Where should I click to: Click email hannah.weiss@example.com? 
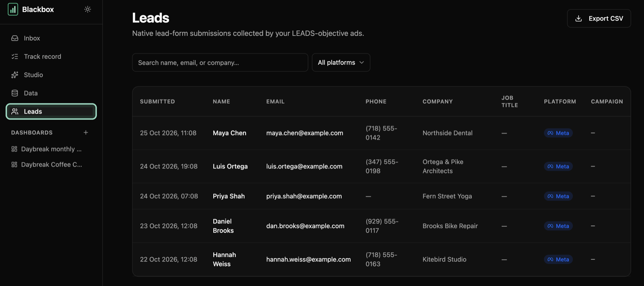pos(308,259)
